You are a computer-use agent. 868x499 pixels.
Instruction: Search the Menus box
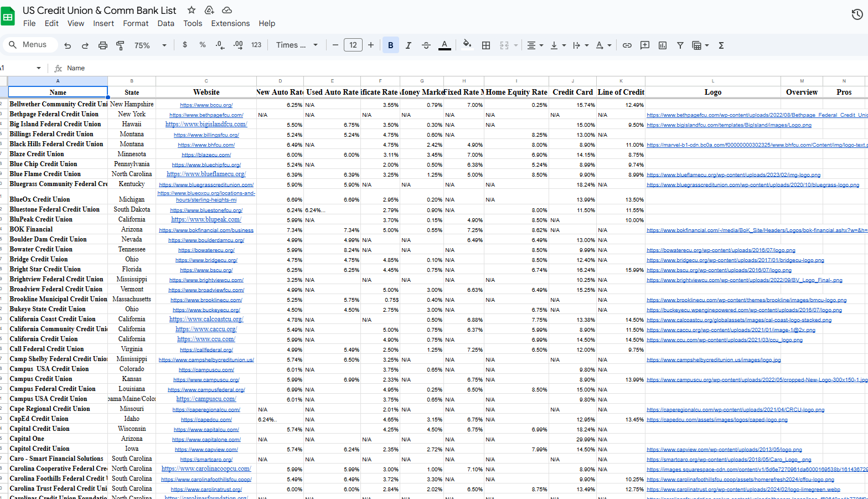[x=30, y=45]
